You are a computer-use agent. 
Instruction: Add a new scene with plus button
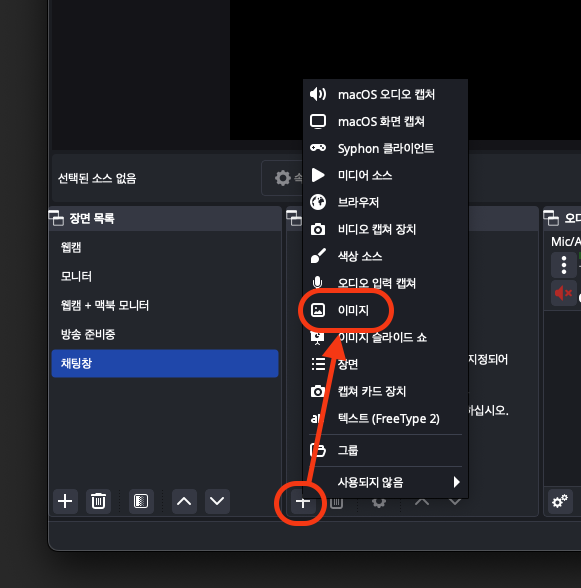tap(65, 501)
